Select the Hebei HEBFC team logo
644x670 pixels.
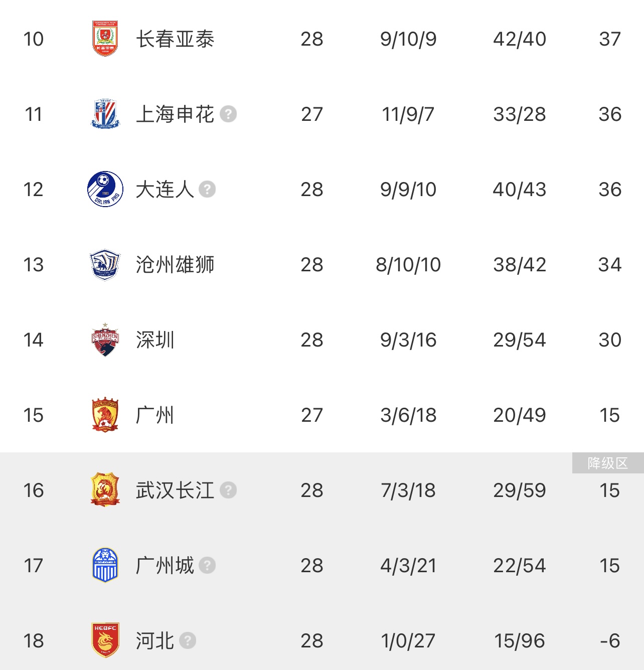click(105, 640)
